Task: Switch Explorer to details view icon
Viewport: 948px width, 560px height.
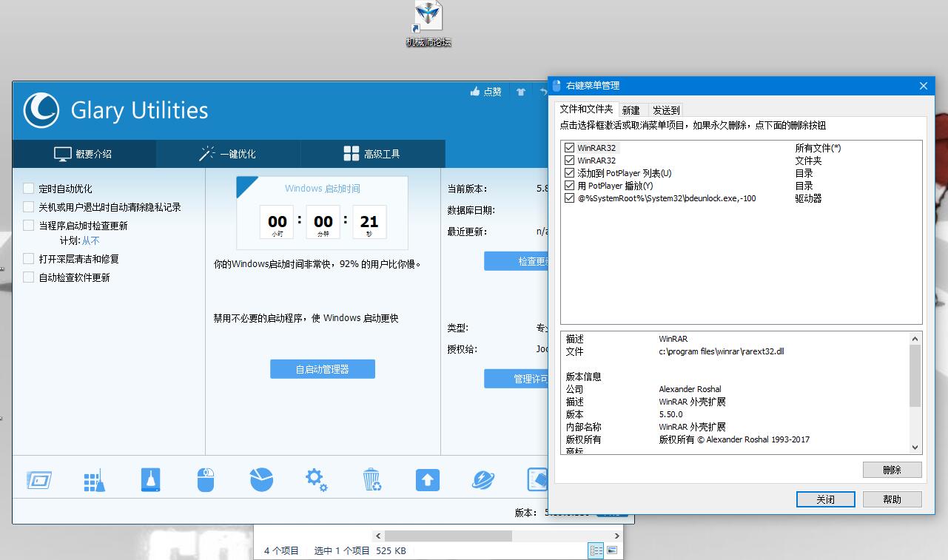Action: (596, 550)
